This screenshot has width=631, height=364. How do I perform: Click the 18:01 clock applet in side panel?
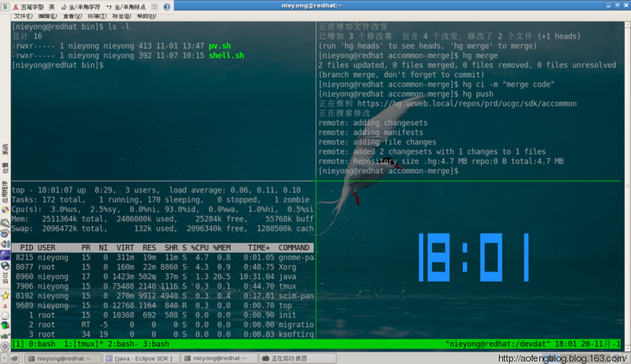[x=5, y=278]
